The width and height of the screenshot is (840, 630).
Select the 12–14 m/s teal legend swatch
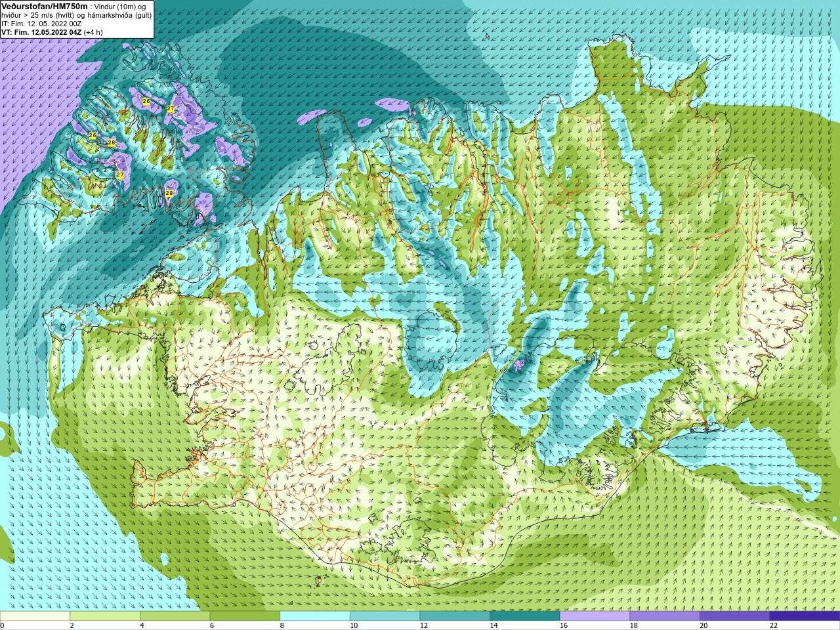click(x=455, y=616)
